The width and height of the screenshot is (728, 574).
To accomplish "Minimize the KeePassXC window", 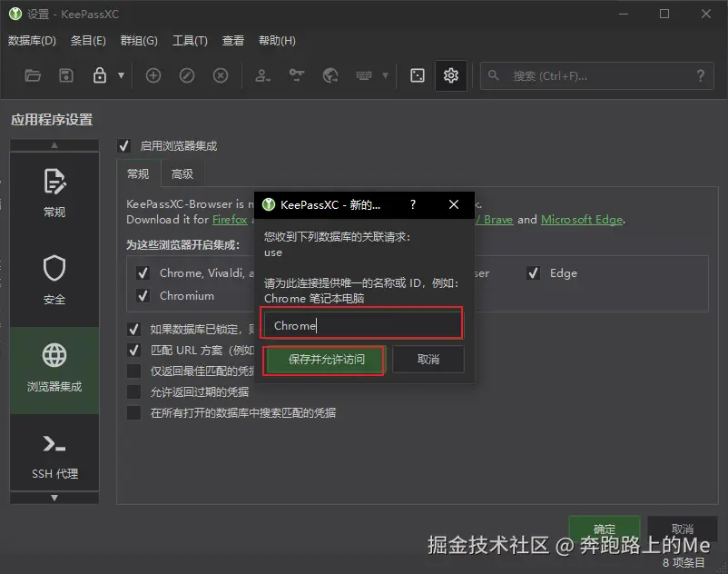I will (x=623, y=14).
